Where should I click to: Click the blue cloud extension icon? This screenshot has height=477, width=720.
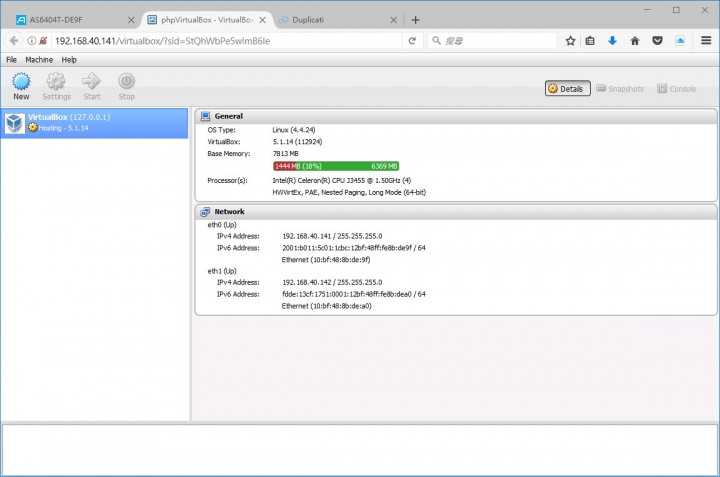pyautogui.click(x=680, y=41)
